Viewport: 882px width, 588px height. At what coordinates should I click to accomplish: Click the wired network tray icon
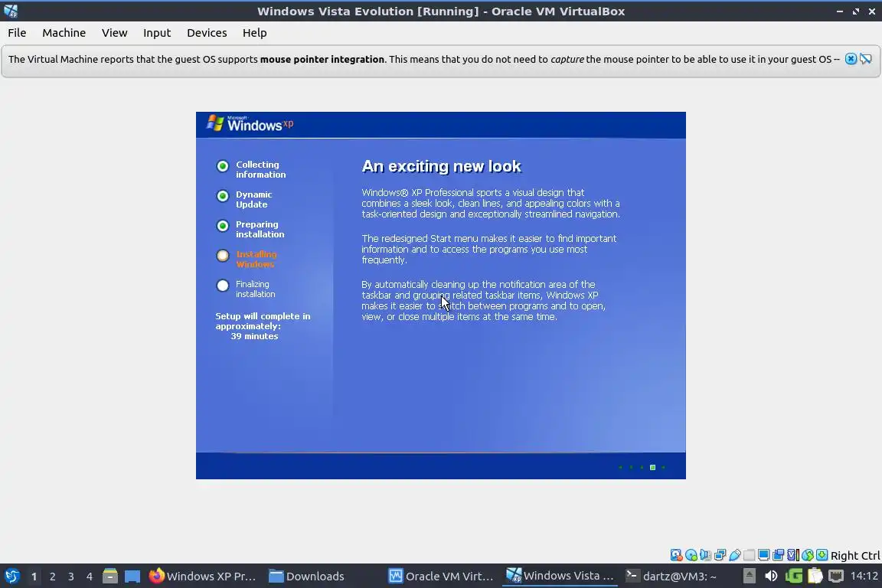(836, 577)
